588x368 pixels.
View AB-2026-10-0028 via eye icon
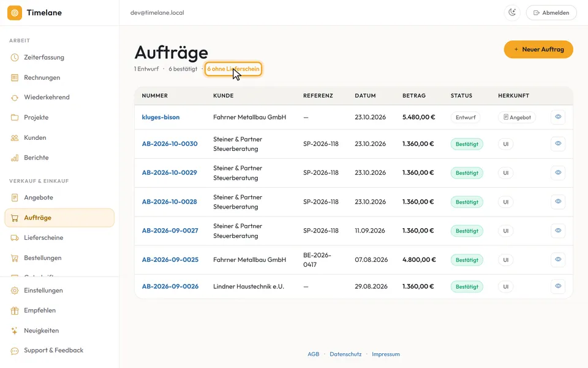(558, 202)
